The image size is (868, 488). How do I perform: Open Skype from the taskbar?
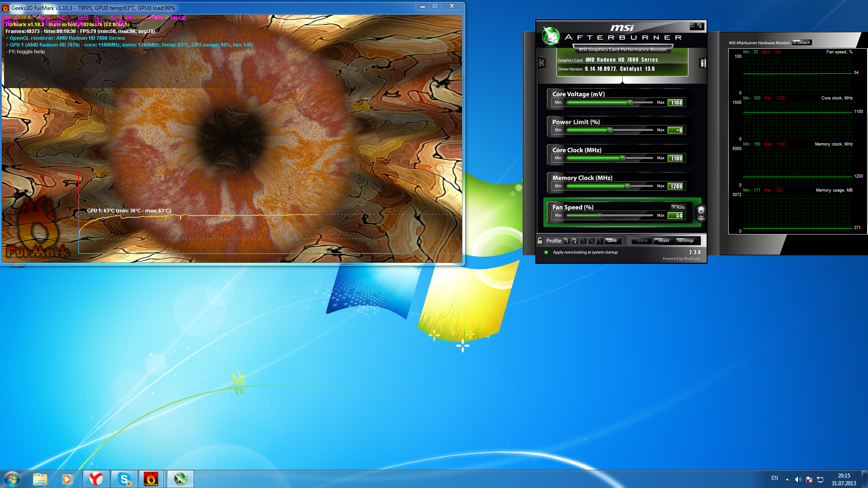point(124,479)
